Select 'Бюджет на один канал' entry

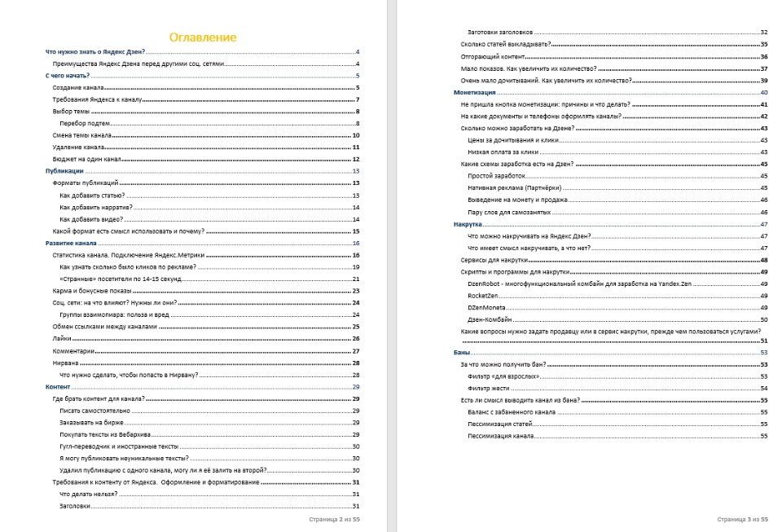pyautogui.click(x=86, y=160)
